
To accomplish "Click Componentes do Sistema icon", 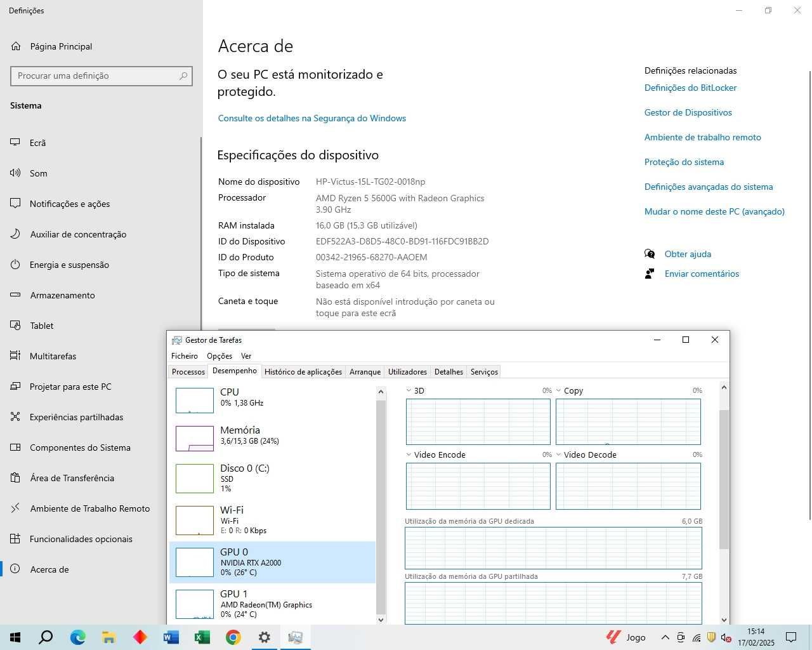I will (15, 448).
